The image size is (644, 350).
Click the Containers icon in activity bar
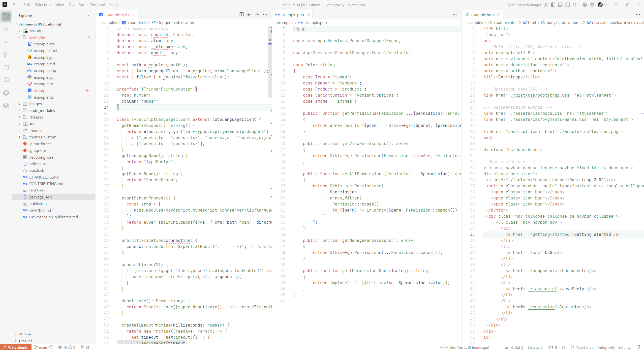point(6,105)
